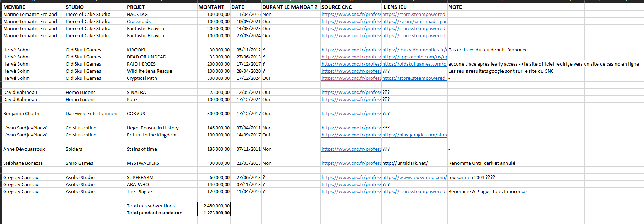The height and width of the screenshot is (224, 644).
Task: Open the jeuxvideo.com link for SUPERFARM
Action: pos(415,177)
